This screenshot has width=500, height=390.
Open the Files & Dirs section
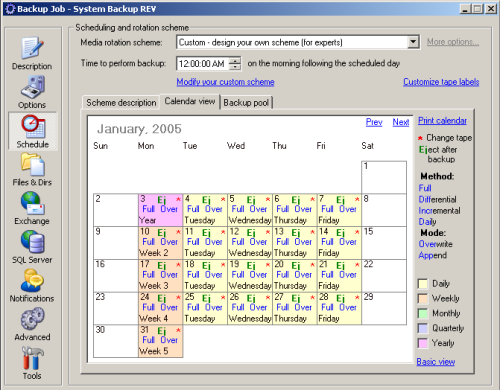click(32, 169)
